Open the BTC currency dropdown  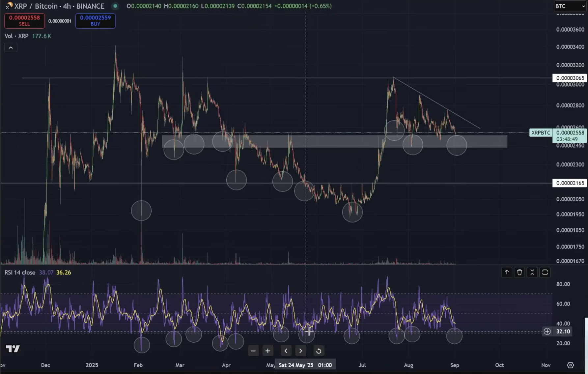570,6
